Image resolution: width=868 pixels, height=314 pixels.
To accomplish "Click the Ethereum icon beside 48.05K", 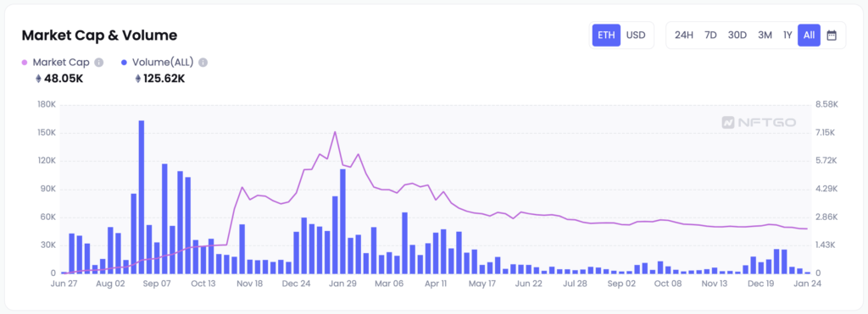I will (38, 79).
